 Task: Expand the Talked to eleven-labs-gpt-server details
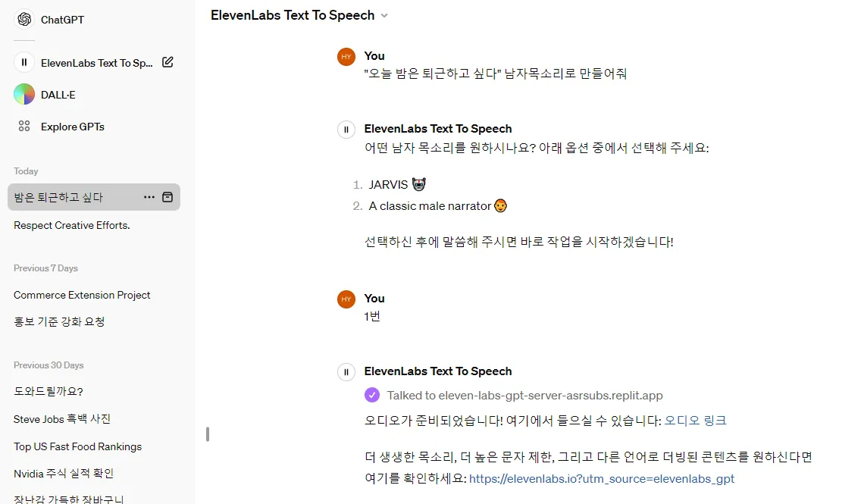[524, 395]
